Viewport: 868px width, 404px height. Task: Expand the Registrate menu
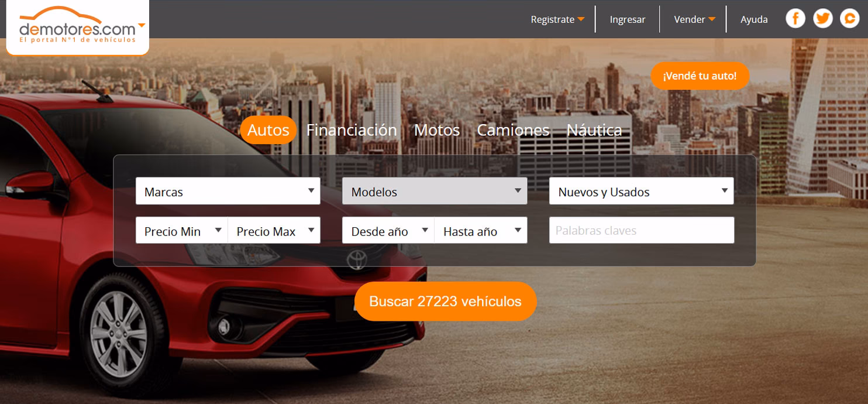557,19
